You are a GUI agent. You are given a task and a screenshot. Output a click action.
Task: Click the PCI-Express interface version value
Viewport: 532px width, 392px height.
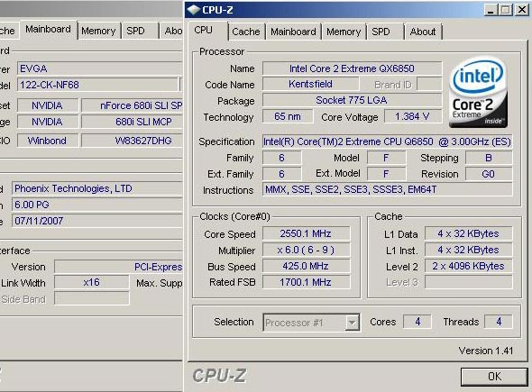[119, 267]
